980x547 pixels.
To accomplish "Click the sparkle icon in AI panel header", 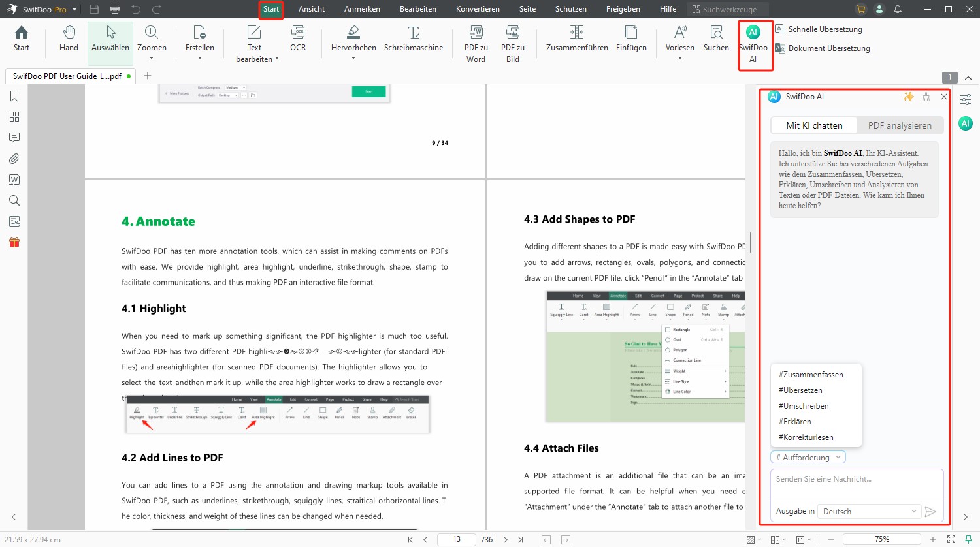I will tap(909, 97).
